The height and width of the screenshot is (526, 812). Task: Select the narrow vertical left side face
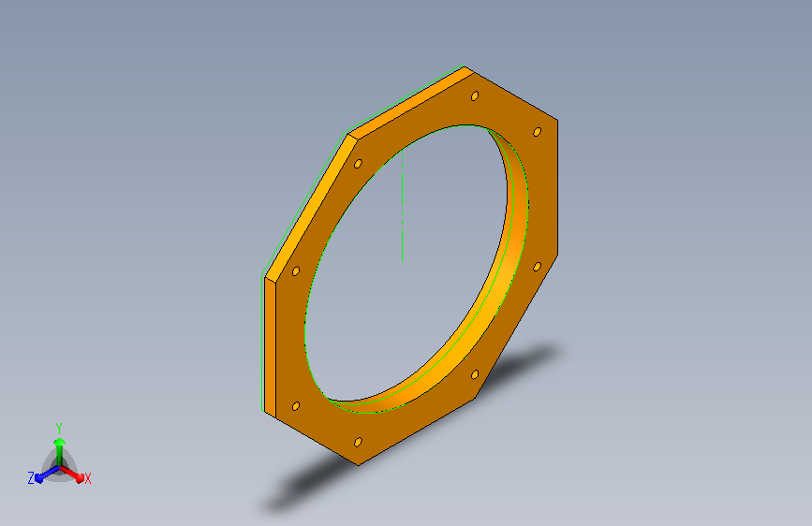(270, 347)
